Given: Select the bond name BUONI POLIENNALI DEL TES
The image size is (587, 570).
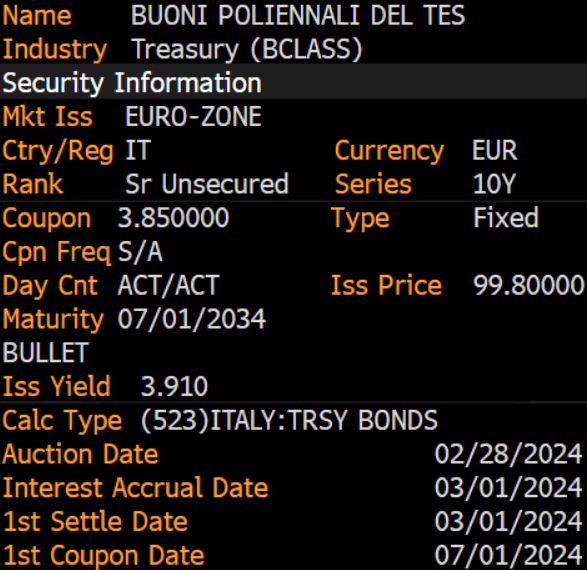Looking at the screenshot, I should click(x=298, y=16).
